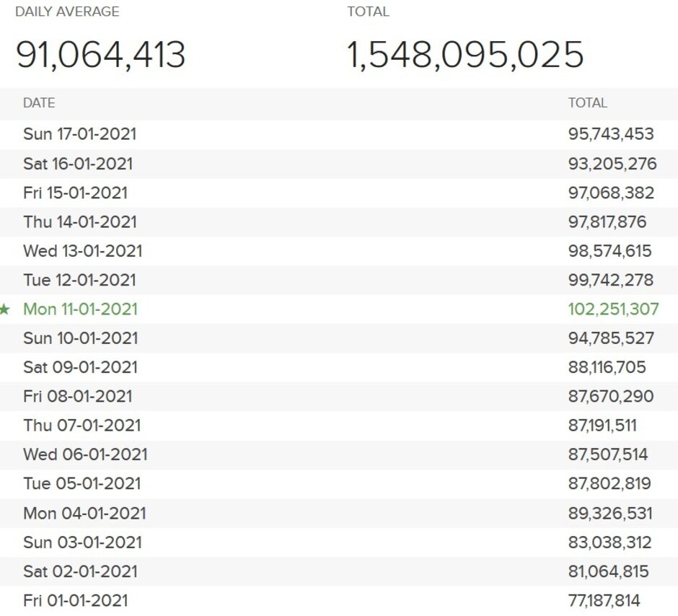Open the Fri 08-01-2021 date entry
Screen dimensions: 678x616
click(x=77, y=396)
